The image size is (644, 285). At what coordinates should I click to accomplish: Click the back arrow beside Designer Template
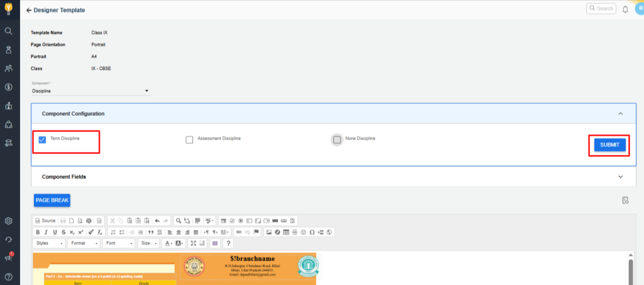tap(29, 10)
